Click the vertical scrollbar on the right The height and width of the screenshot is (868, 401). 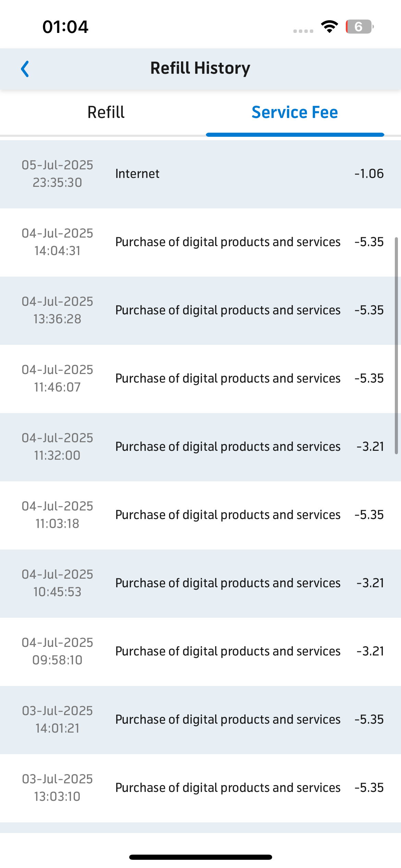pos(396,346)
